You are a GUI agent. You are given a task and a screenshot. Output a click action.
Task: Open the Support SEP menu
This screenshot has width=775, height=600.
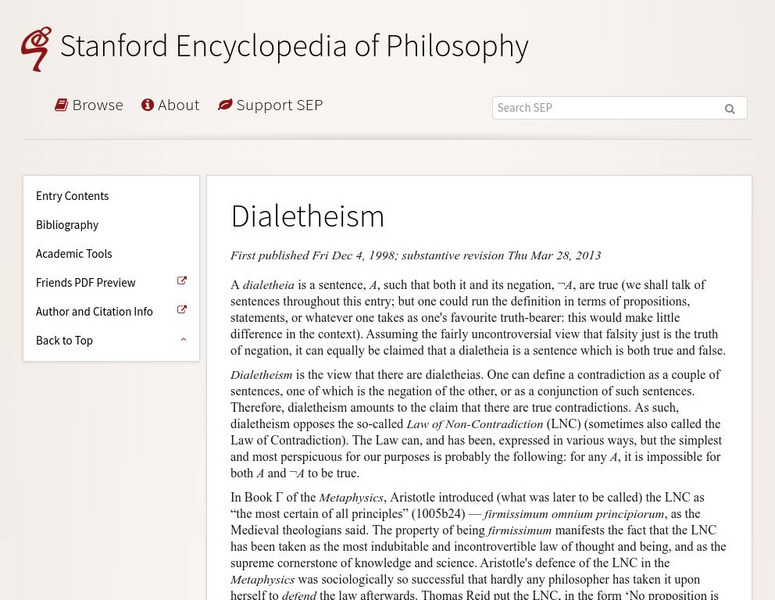click(x=270, y=105)
